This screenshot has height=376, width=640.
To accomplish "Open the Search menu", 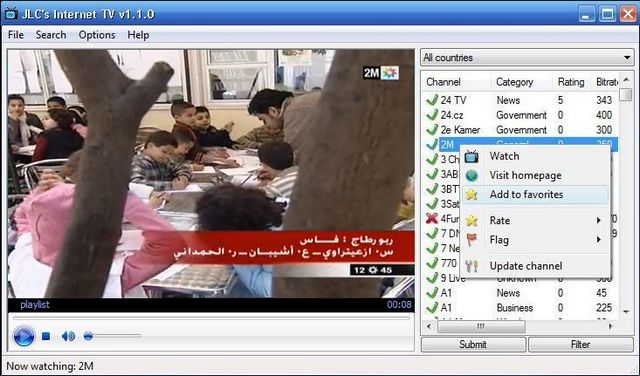I will tap(51, 35).
